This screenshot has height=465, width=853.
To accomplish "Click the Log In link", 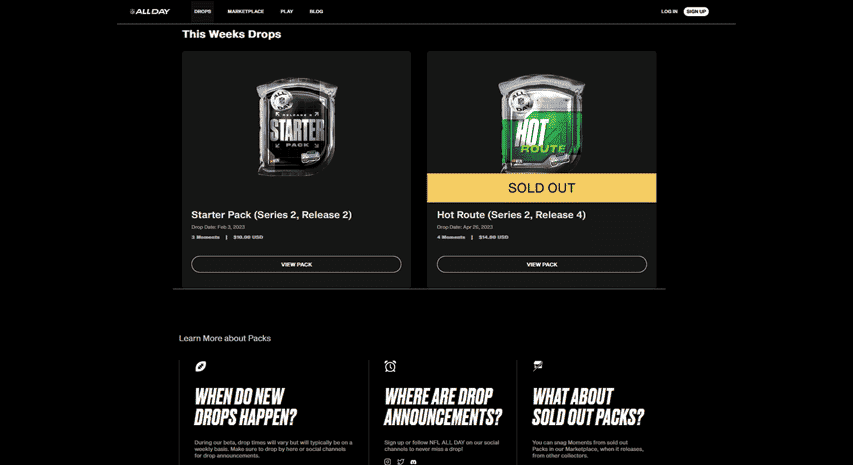I will pyautogui.click(x=669, y=11).
